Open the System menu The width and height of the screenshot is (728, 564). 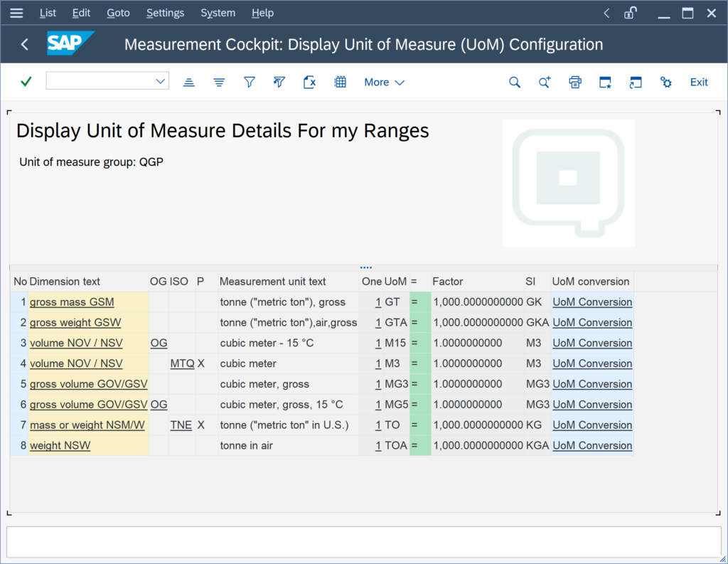click(x=218, y=13)
